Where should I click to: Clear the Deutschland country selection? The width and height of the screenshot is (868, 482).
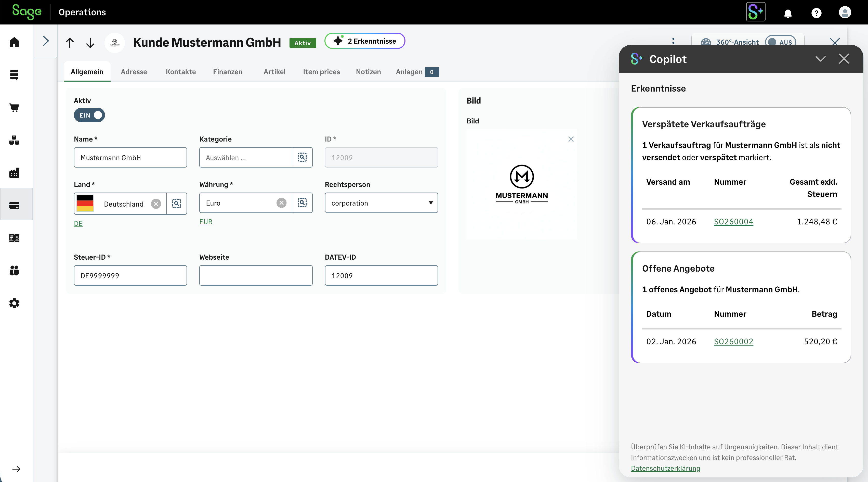[156, 204]
